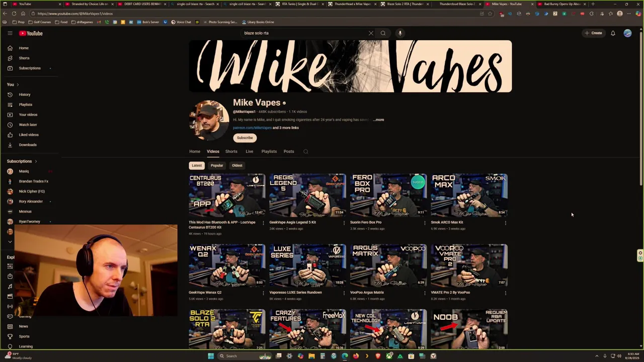644x362 pixels.
Task: Open channel Live tab
Action: pyautogui.click(x=250, y=151)
